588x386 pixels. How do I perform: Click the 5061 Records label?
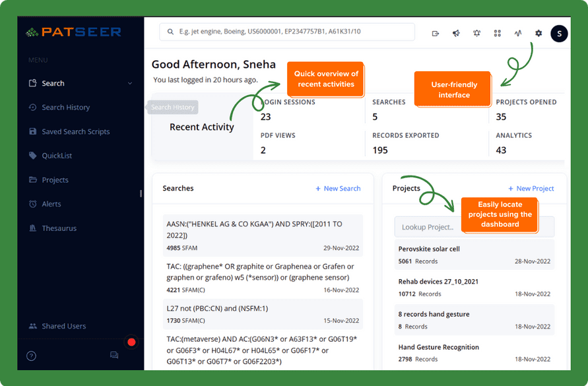point(418,261)
